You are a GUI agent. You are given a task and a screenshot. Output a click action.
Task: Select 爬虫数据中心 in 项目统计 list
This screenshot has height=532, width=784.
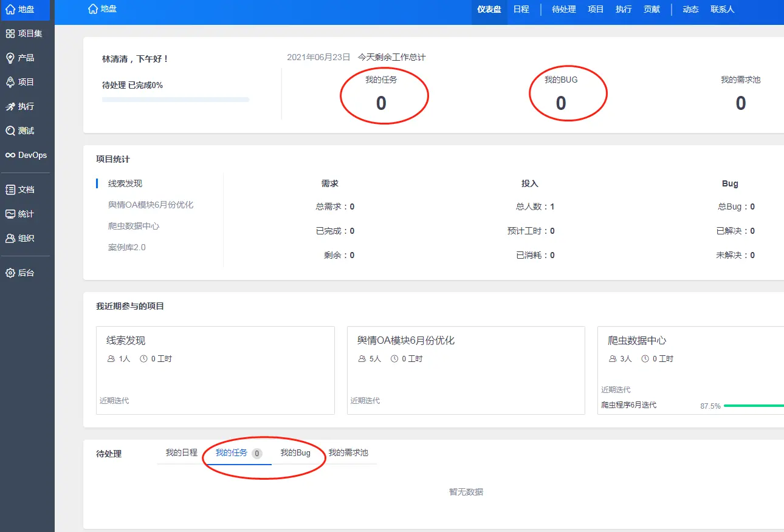(134, 226)
